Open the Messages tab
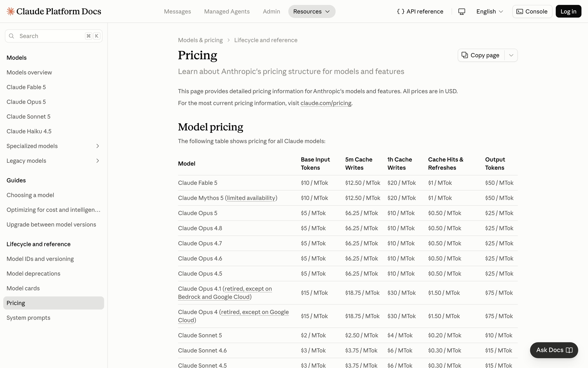Image resolution: width=588 pixels, height=368 pixels. click(177, 11)
